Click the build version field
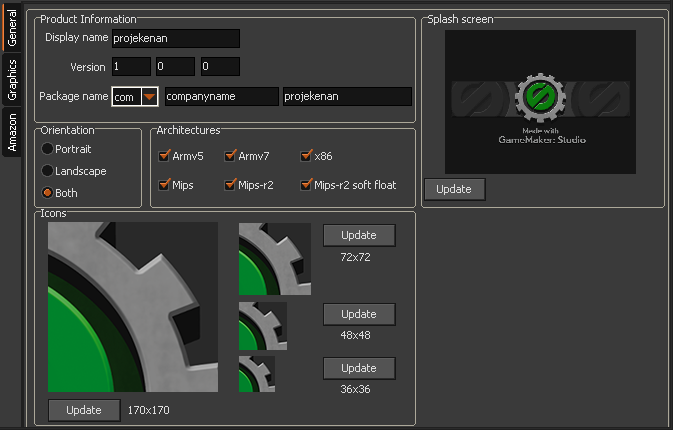Image resolution: width=673 pixels, height=430 pixels. 220,67
